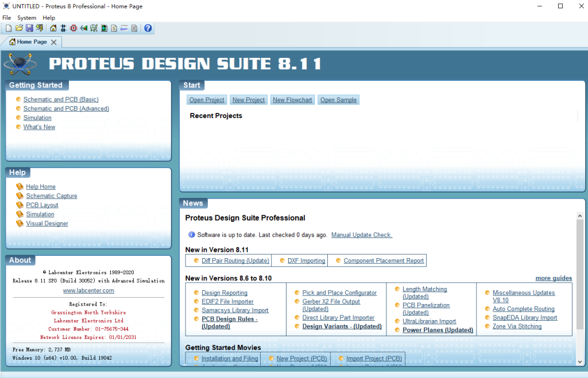Open Schematic Capture from the toolbar icon
The width and height of the screenshot is (588, 378).
pos(63,28)
